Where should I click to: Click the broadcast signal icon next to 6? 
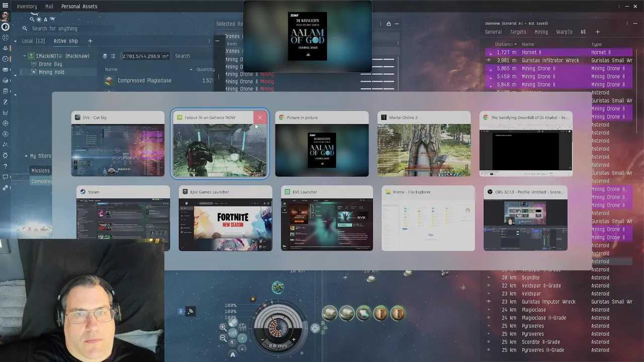click(191, 311)
